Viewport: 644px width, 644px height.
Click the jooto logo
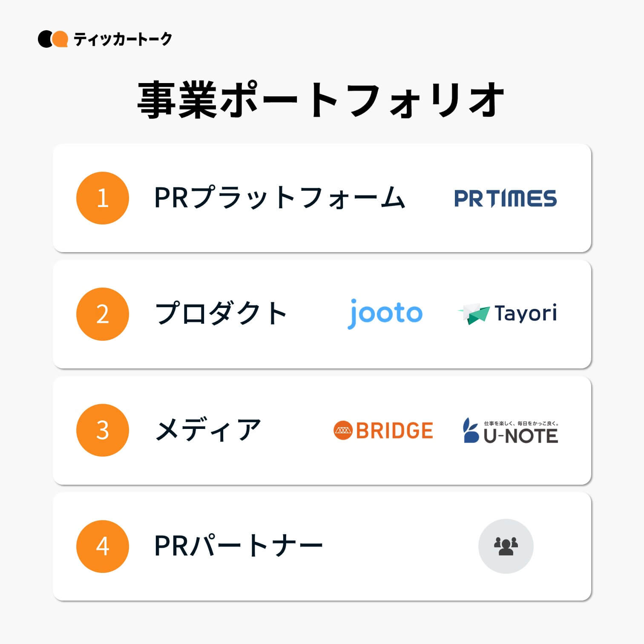pyautogui.click(x=385, y=313)
